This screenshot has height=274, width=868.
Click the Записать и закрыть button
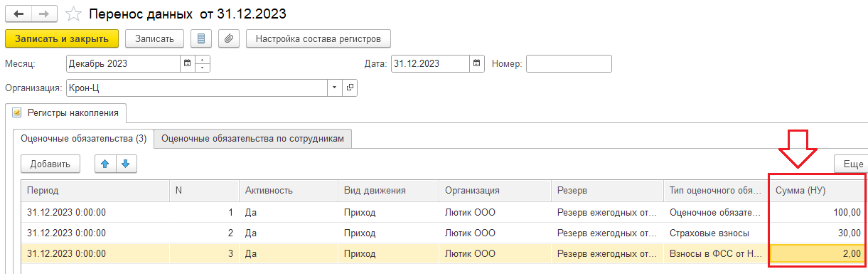pyautogui.click(x=62, y=38)
